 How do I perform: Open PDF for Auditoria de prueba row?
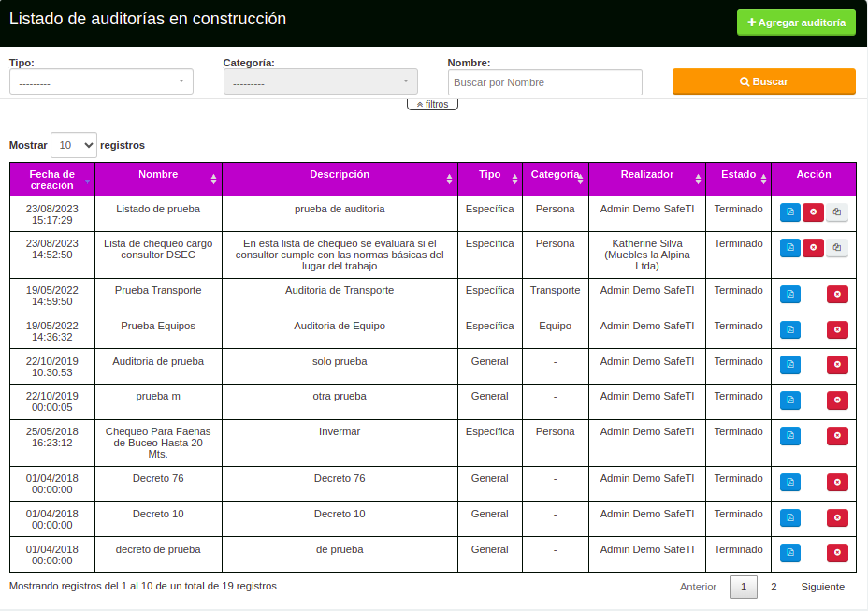pyautogui.click(x=790, y=365)
